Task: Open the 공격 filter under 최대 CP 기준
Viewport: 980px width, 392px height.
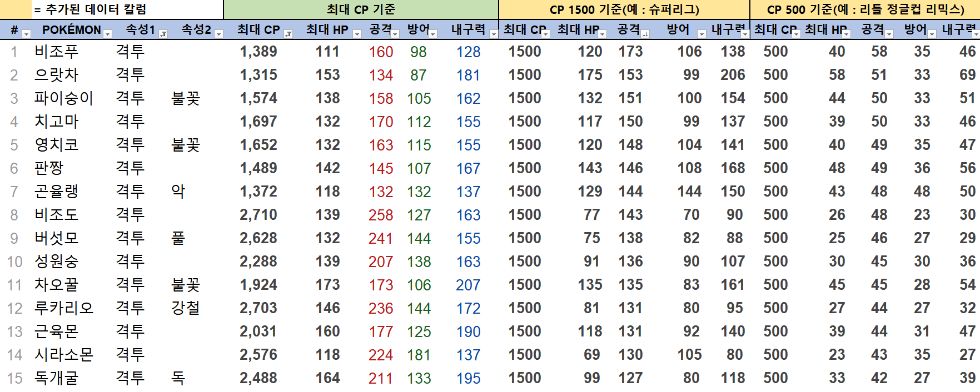Action: point(395,34)
